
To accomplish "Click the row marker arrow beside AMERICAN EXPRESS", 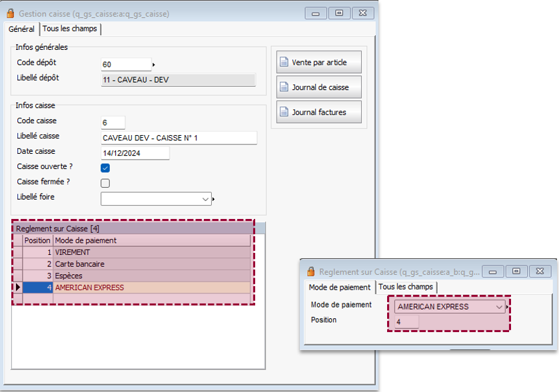I will tap(18, 288).
